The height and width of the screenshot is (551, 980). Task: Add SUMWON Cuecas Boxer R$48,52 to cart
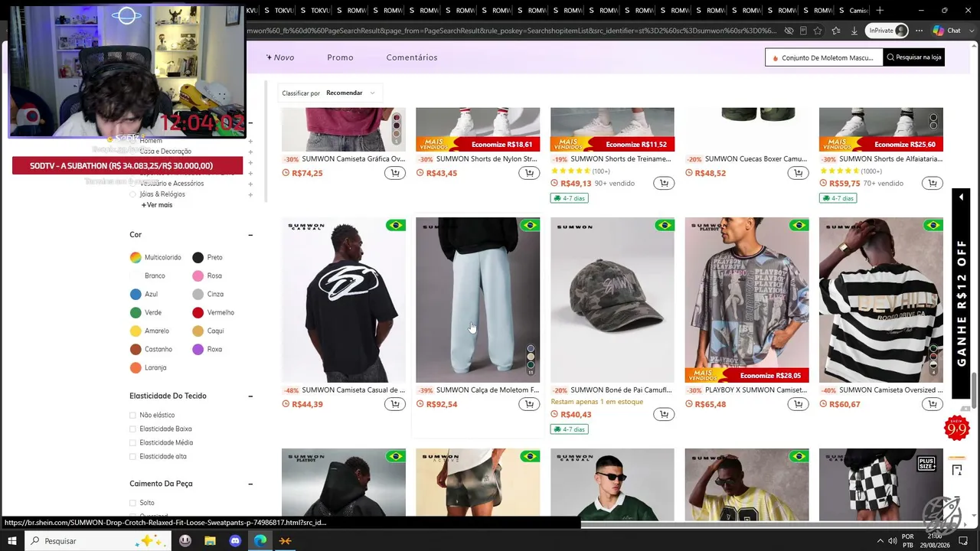tap(798, 173)
